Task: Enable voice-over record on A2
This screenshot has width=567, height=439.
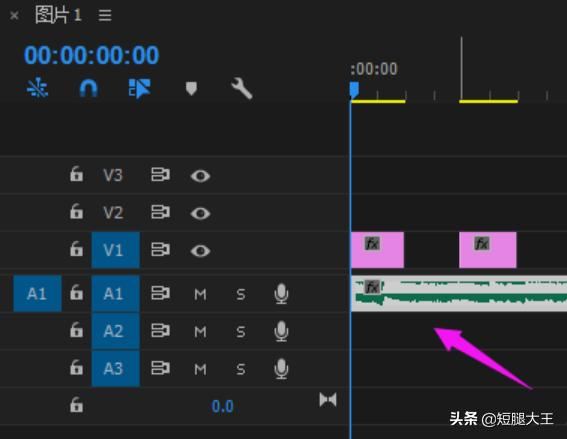Action: pos(281,331)
